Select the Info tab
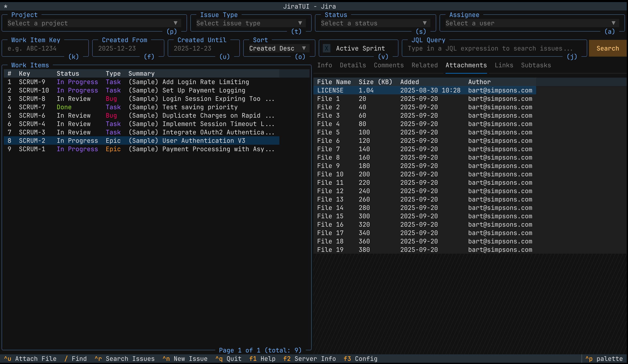 pos(324,65)
